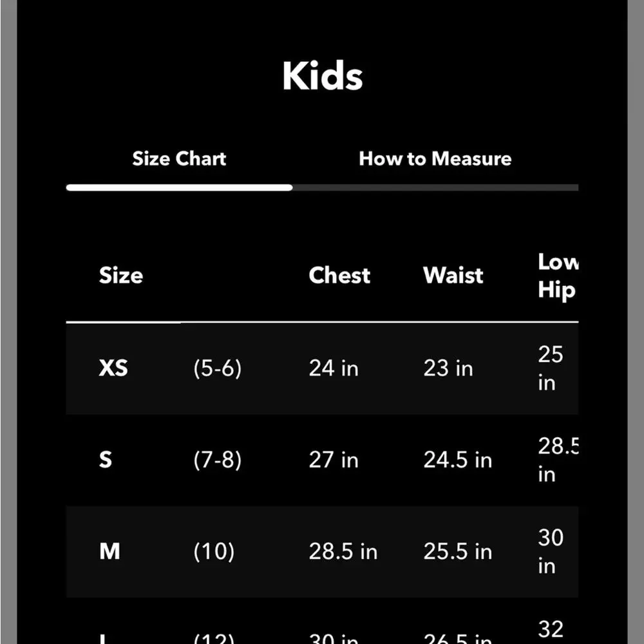The height and width of the screenshot is (644, 644).
Task: Select the XS size row label
Action: (113, 368)
